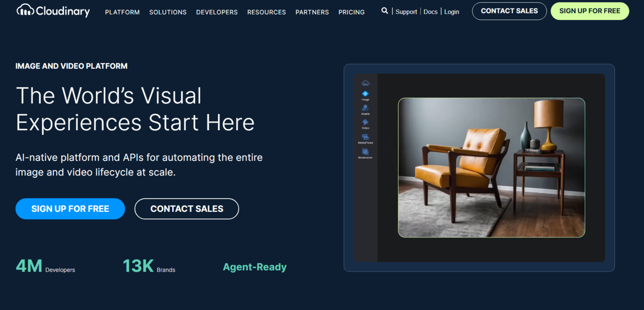The height and width of the screenshot is (310, 644).
Task: Open the Docs link
Action: click(x=430, y=12)
